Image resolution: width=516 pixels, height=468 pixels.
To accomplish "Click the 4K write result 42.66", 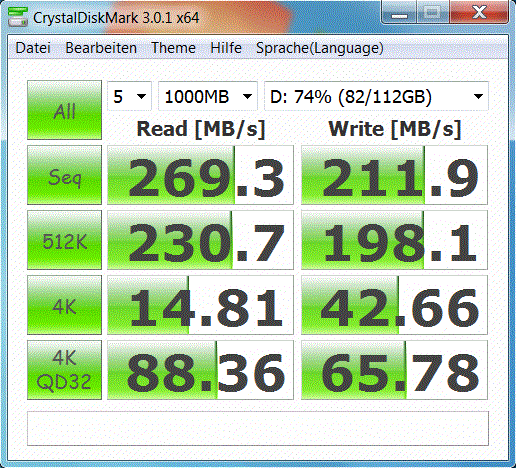I will (394, 305).
